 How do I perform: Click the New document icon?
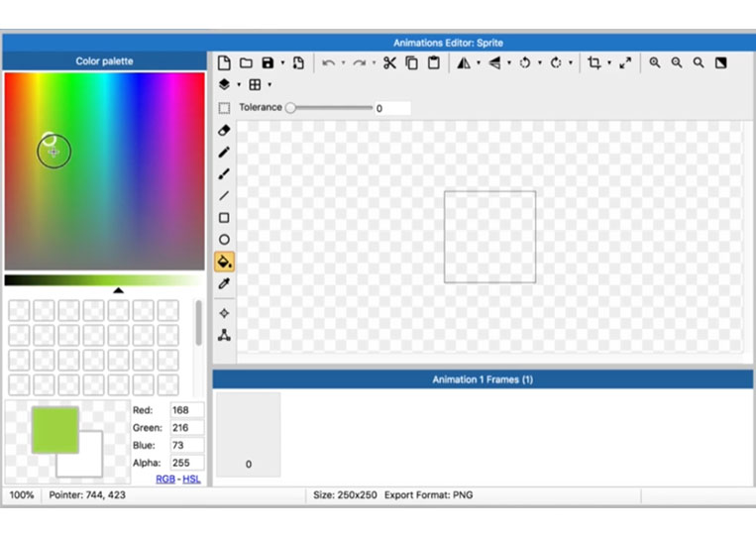224,62
